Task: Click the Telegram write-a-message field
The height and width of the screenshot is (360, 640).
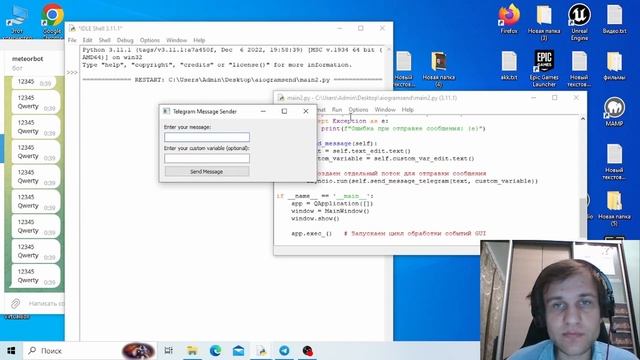Action: tap(46, 304)
